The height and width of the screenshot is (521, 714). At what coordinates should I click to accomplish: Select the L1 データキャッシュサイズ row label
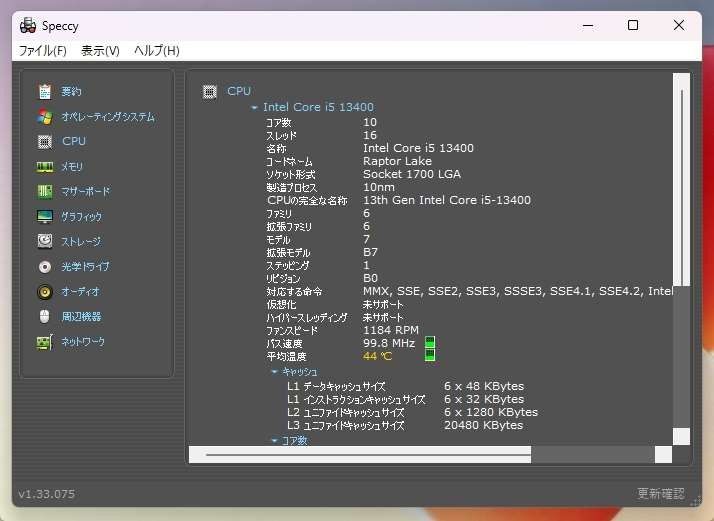[x=336, y=386]
